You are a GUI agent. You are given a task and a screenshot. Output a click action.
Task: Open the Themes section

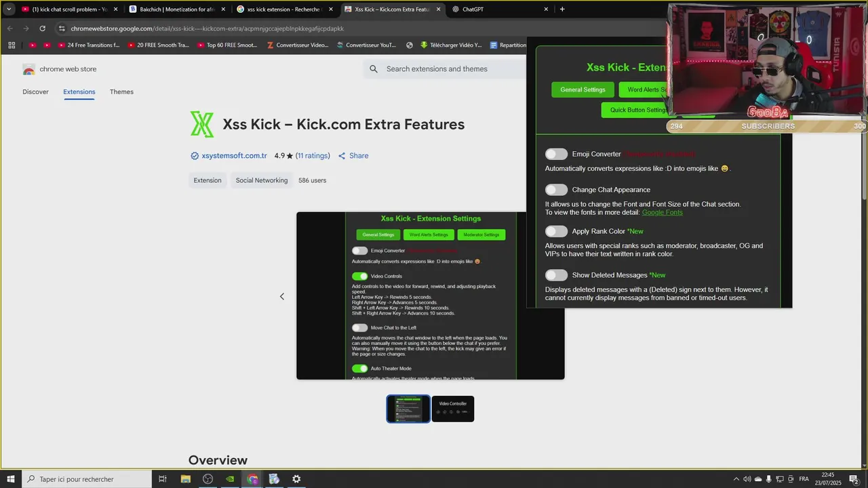click(x=121, y=91)
